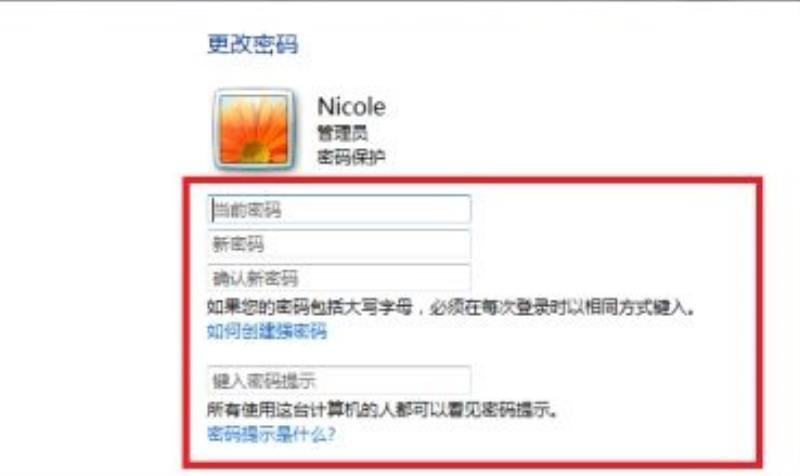
Task: Open the 如何创建强密码 help link
Action: pos(267,332)
